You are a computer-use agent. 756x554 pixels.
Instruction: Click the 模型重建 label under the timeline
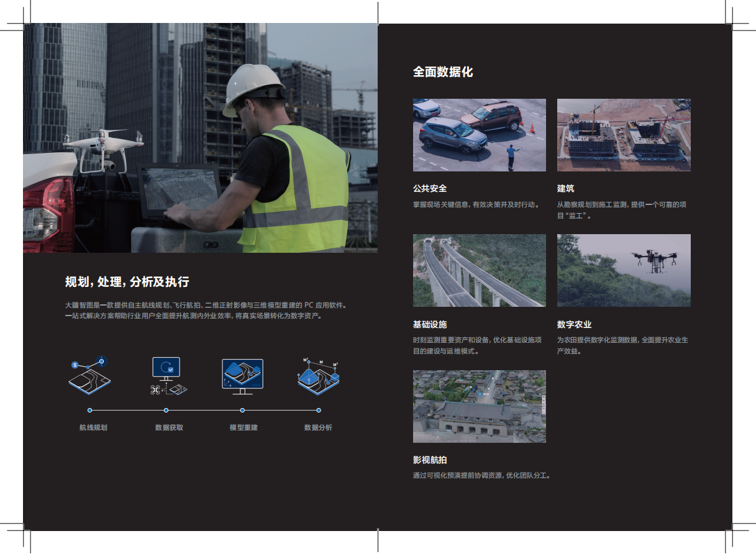click(x=243, y=427)
